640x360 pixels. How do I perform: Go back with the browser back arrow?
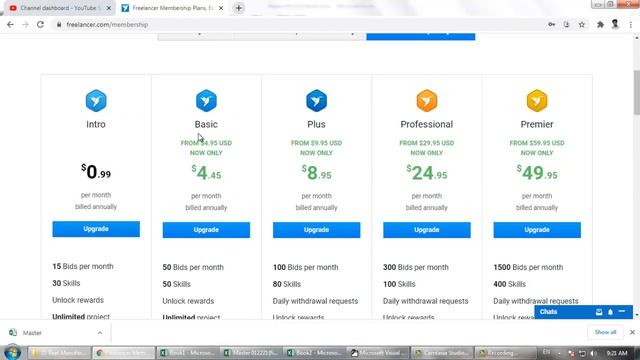pyautogui.click(x=10, y=24)
